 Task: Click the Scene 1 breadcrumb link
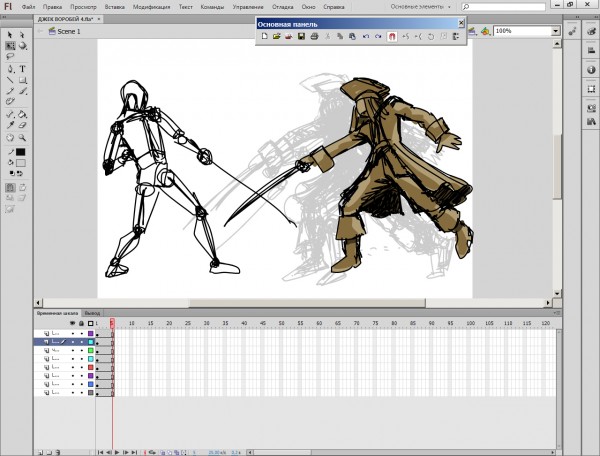coord(69,31)
